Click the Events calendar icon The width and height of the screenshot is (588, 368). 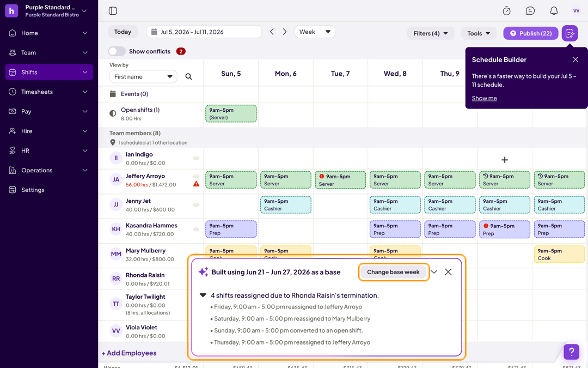coord(113,94)
